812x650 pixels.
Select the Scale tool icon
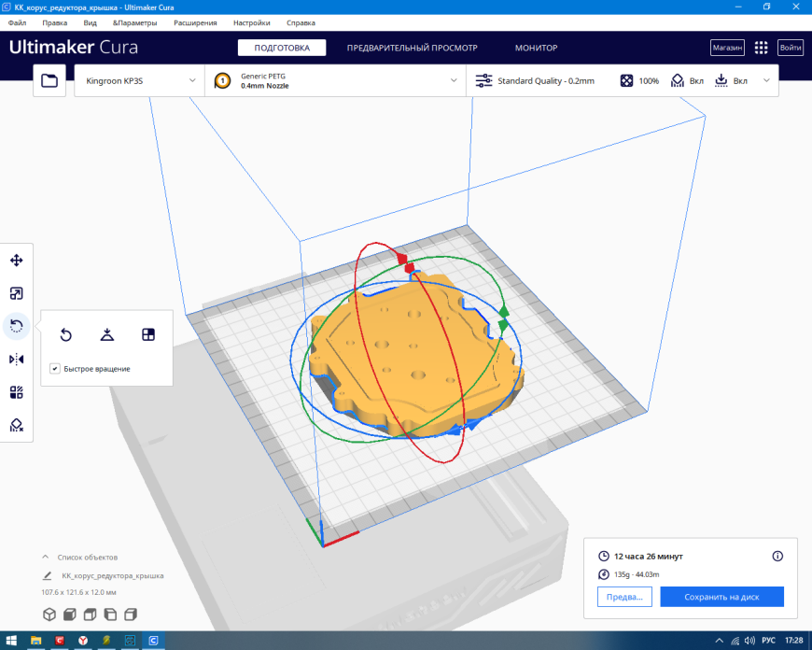[x=17, y=293]
